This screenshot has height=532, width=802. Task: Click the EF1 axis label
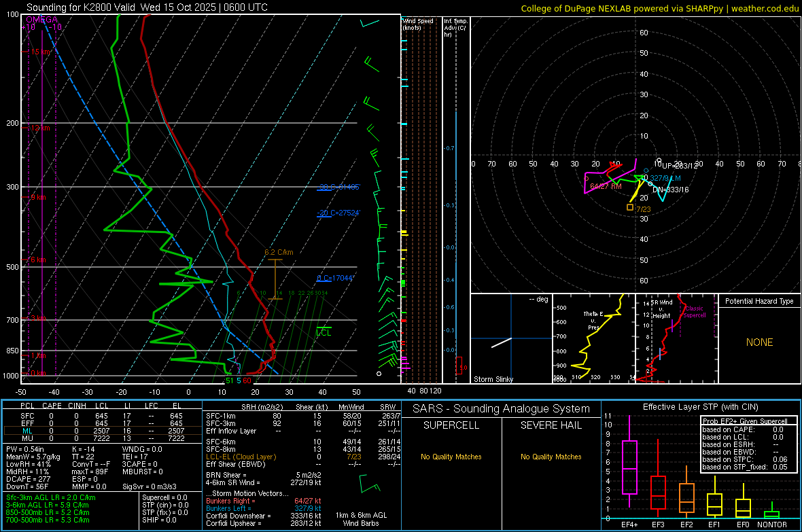pos(714,525)
